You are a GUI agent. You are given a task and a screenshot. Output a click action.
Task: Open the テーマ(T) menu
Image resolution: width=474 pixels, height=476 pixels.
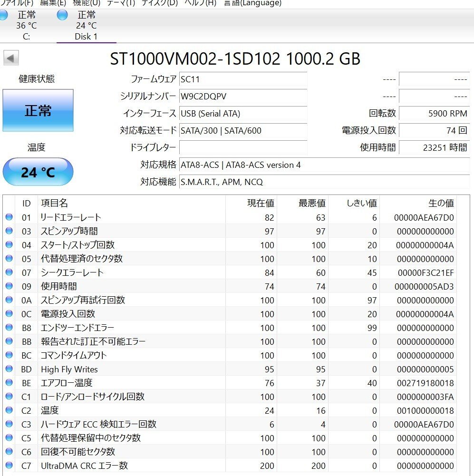coord(122,2)
